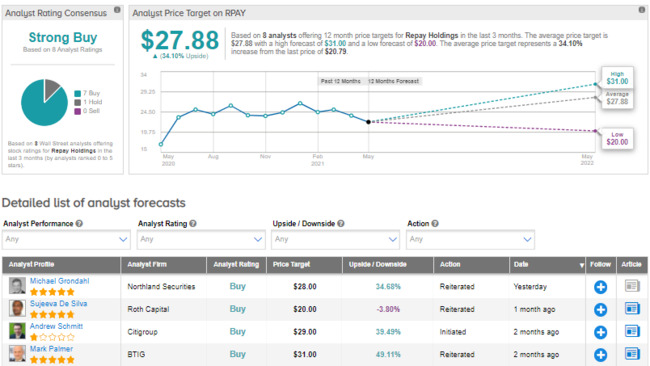The image size is (650, 366).
Task: Follow analyst Mark Palmer with plus icon
Action: pyautogui.click(x=600, y=354)
